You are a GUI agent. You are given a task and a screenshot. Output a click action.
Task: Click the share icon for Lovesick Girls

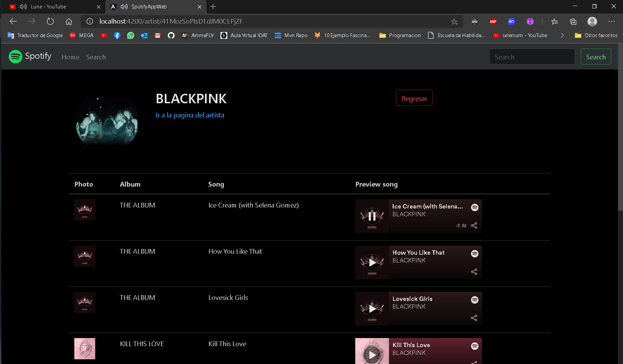474,318
